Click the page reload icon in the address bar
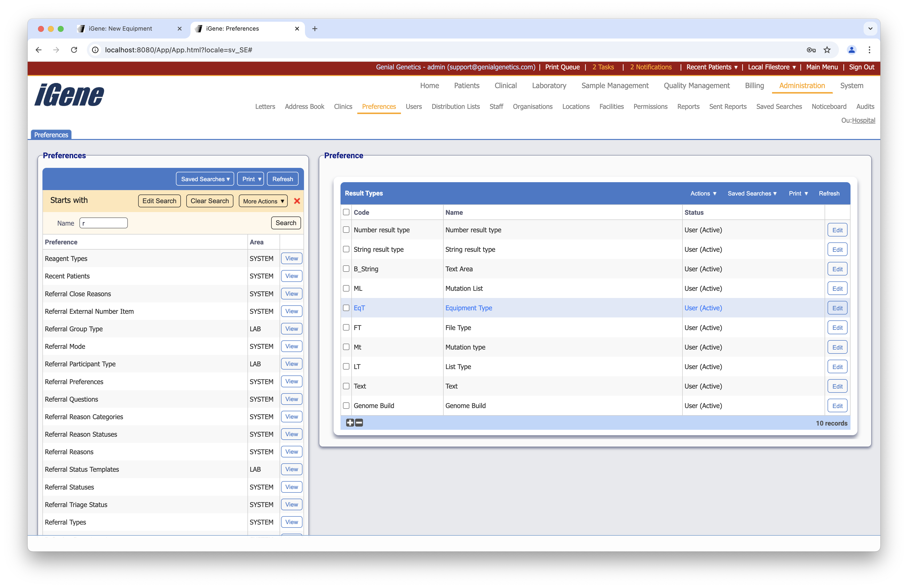The width and height of the screenshot is (908, 588). (74, 50)
